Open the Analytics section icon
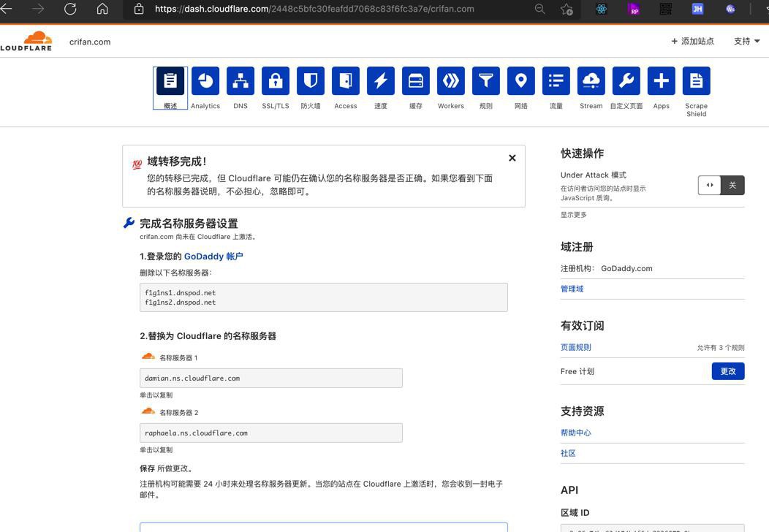Screen dimensions: 769x532 205,81
